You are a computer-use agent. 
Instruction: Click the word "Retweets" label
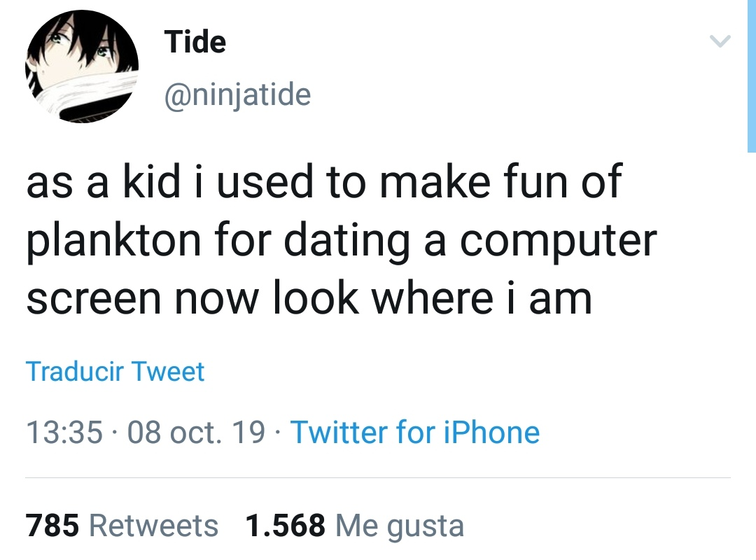click(x=154, y=525)
